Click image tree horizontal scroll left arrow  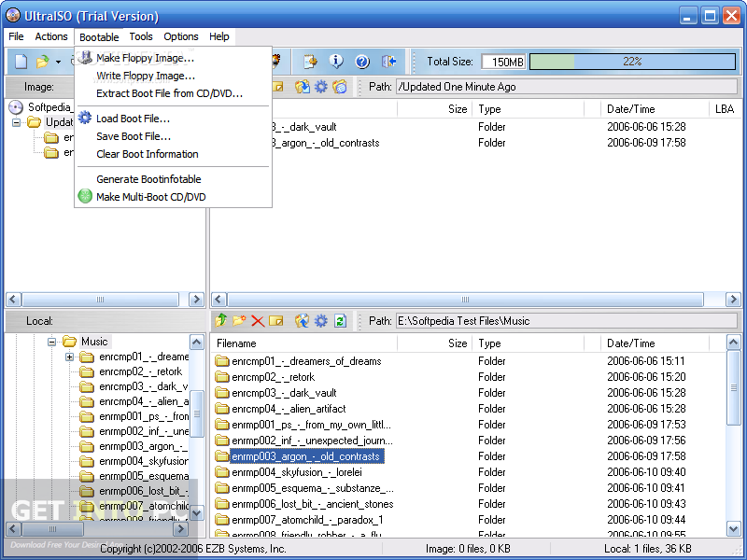tap(13, 299)
